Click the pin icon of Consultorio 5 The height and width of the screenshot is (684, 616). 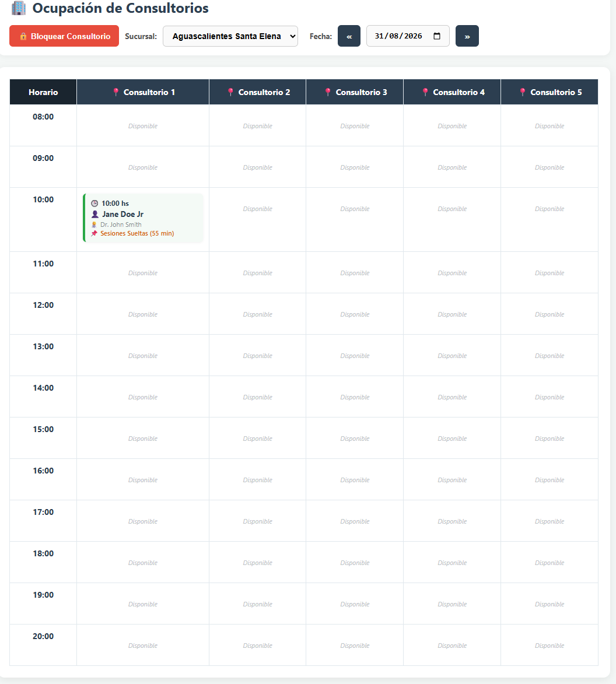coord(522,92)
